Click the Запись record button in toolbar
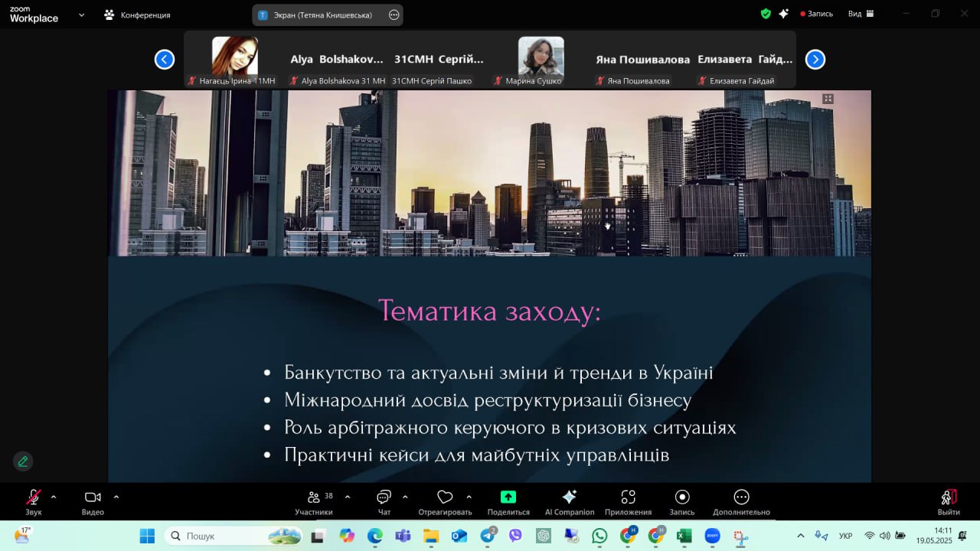This screenshot has height=551, width=980. coord(682,502)
